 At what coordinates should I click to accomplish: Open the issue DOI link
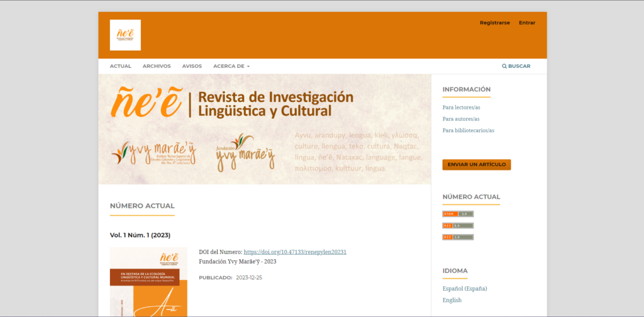295,252
